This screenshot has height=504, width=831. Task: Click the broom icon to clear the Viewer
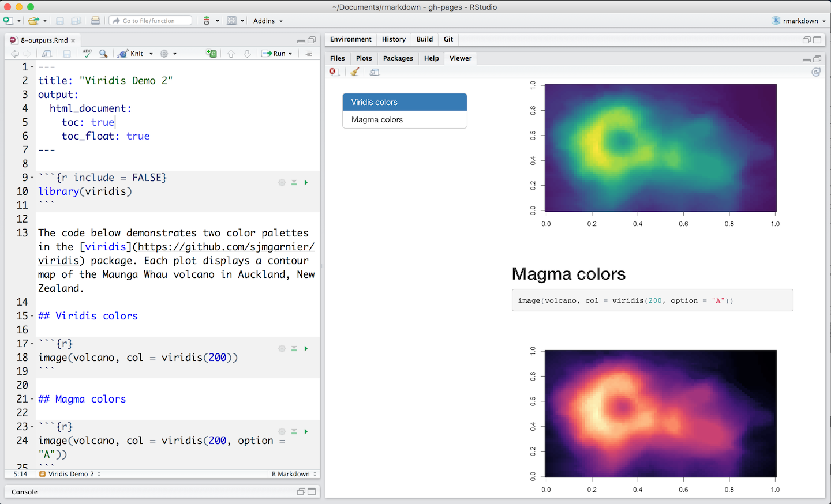pos(354,72)
